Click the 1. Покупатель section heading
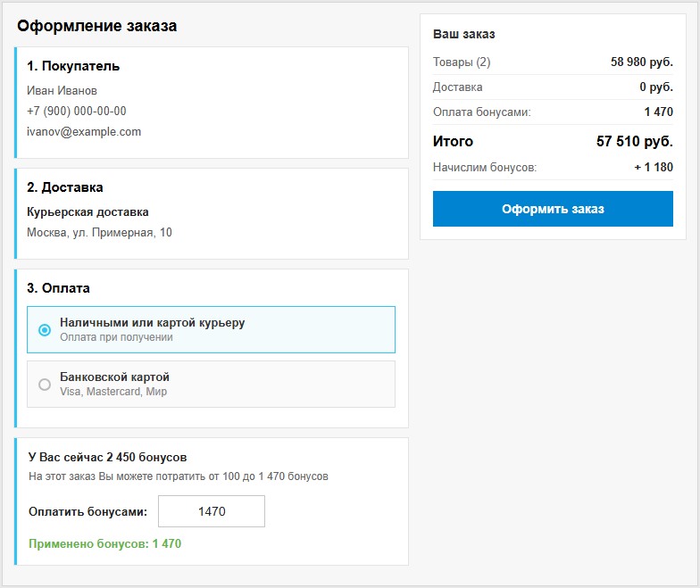 point(73,66)
